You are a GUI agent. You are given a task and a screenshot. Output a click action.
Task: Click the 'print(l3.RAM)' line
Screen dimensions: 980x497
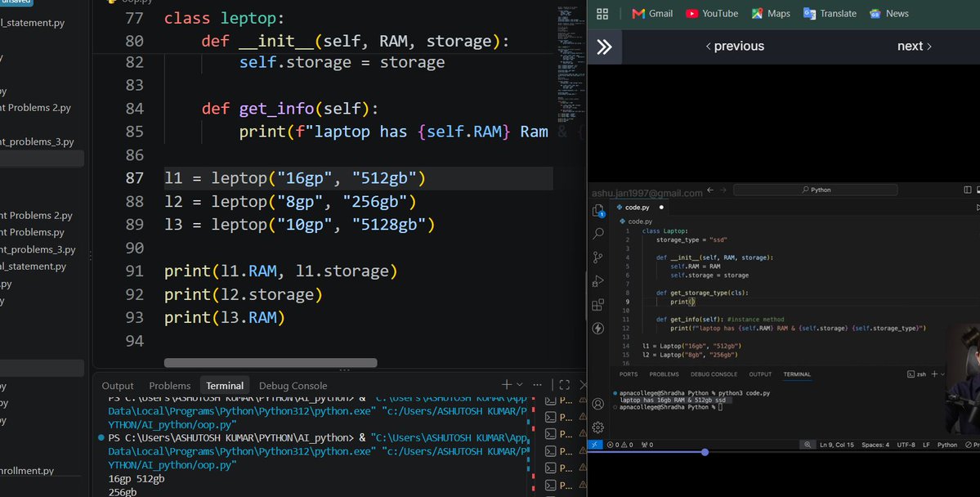[x=225, y=318]
